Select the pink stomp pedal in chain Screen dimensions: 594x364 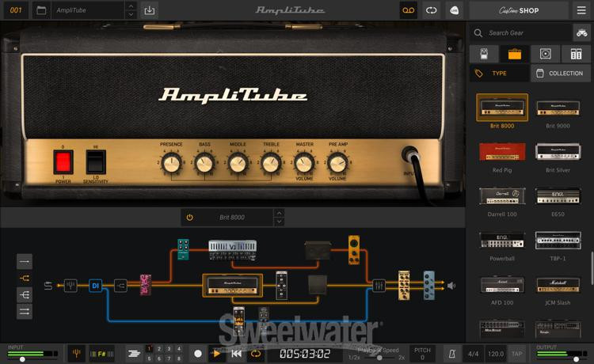(146, 285)
